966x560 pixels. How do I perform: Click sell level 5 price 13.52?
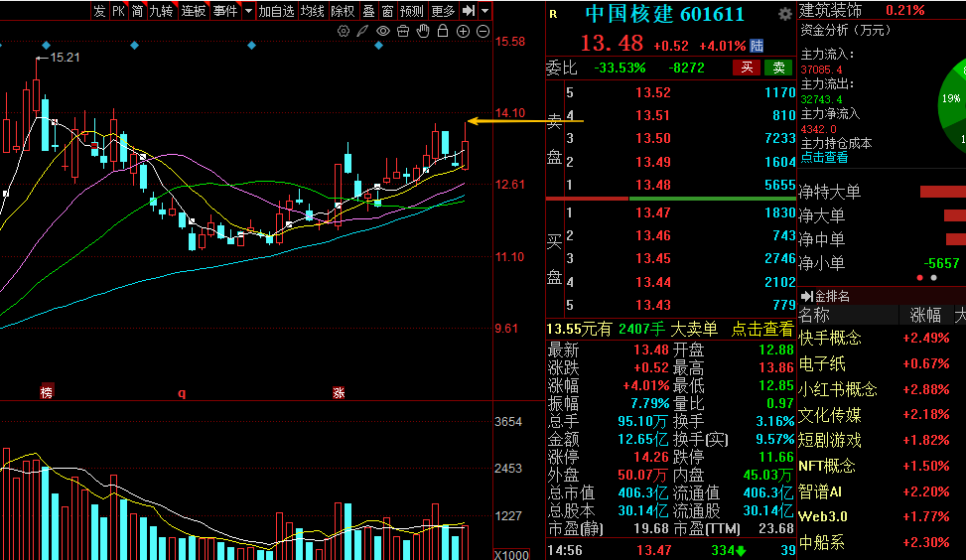pyautogui.click(x=653, y=92)
